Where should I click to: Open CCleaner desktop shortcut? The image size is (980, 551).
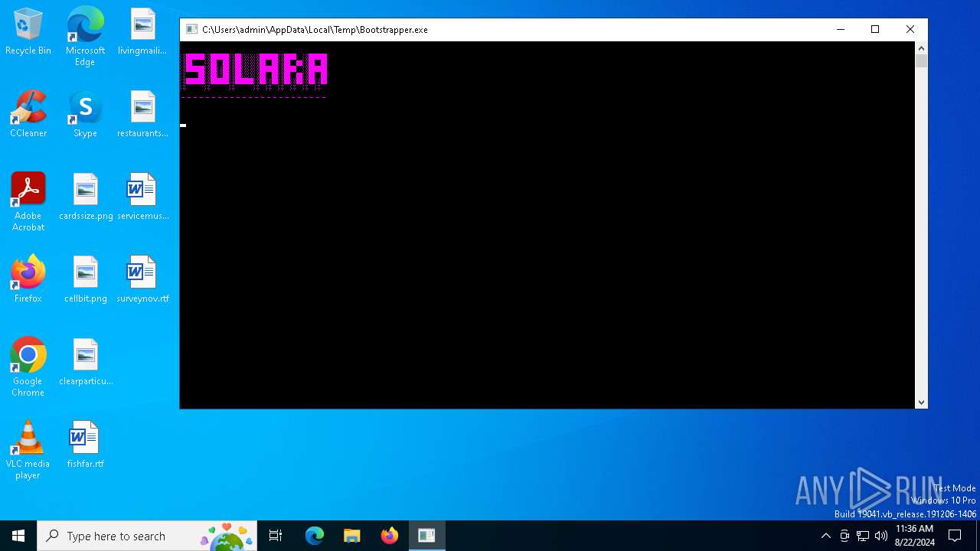coord(28,114)
